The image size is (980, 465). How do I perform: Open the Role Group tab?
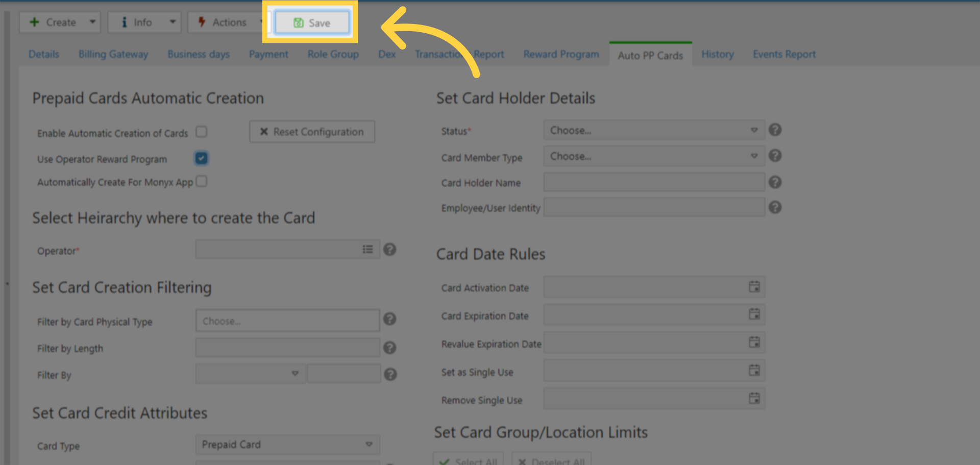[333, 54]
